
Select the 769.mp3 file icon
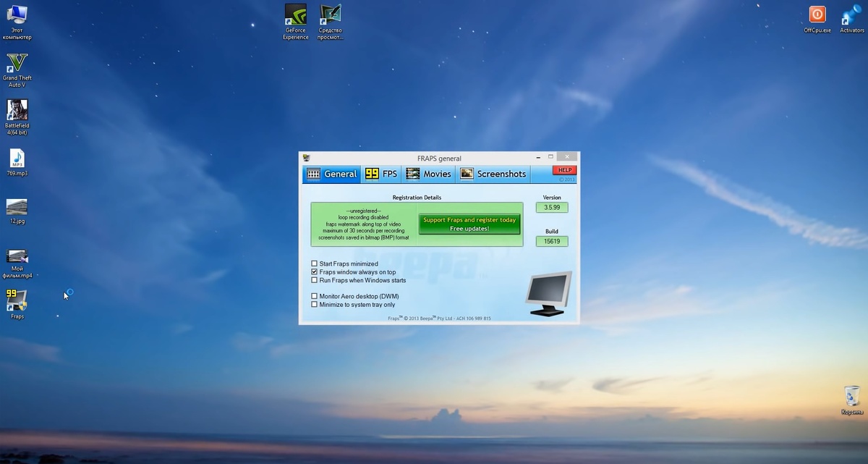tap(17, 163)
